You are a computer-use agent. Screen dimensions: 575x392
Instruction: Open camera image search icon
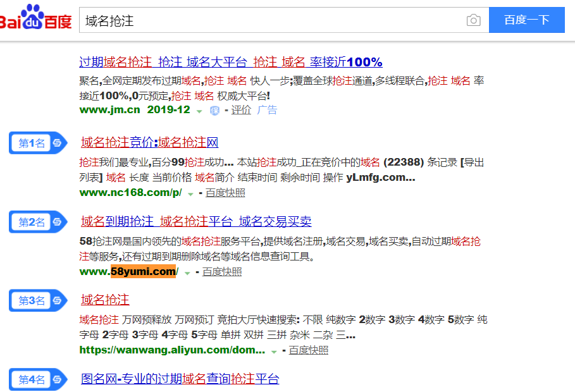pos(473,20)
